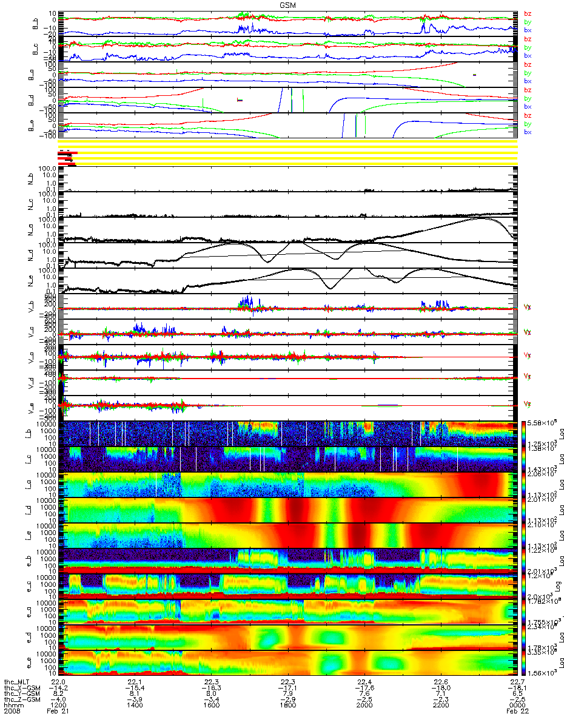Viewport: 564px width, 728px height.
Task: Click the red bz legend of B_d panel
Action: tap(528, 90)
